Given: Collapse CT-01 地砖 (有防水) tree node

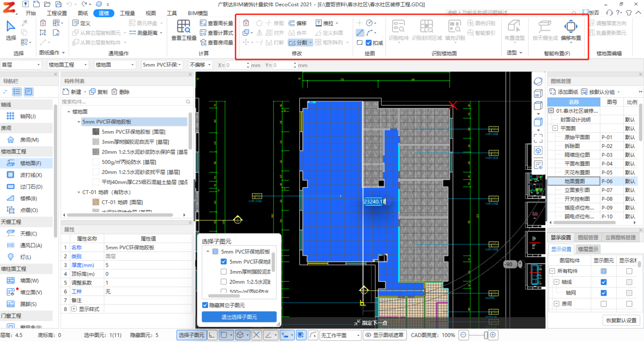Looking at the screenshot, I should [79, 192].
